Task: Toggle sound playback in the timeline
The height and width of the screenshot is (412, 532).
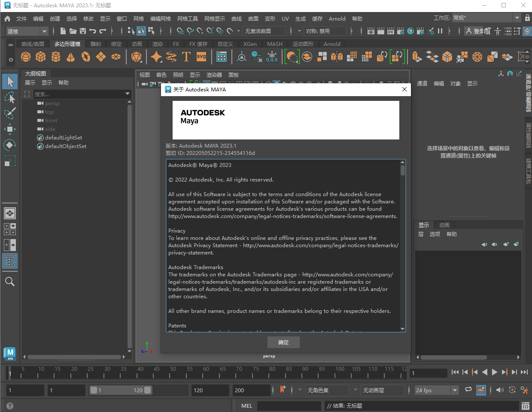Action: pos(499,390)
